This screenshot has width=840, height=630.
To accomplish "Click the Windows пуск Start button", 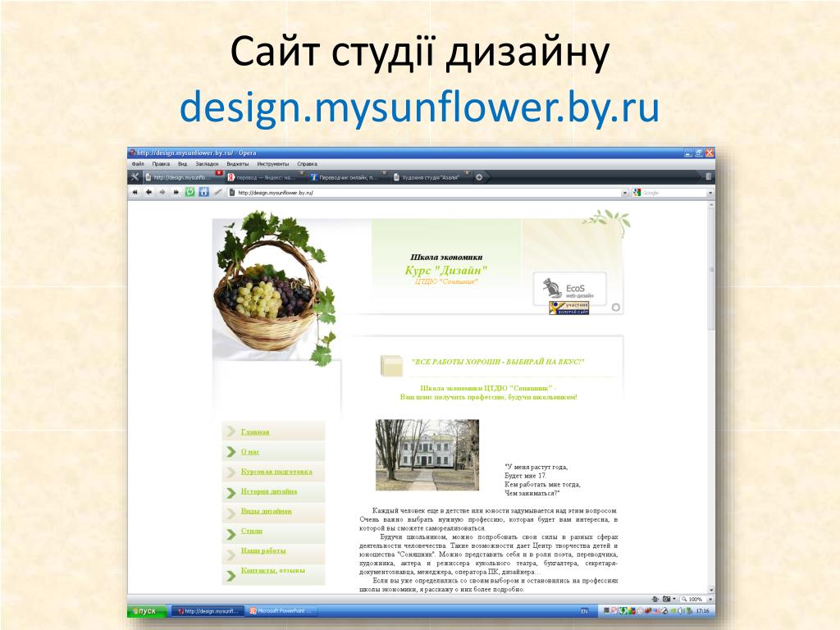I will [148, 610].
